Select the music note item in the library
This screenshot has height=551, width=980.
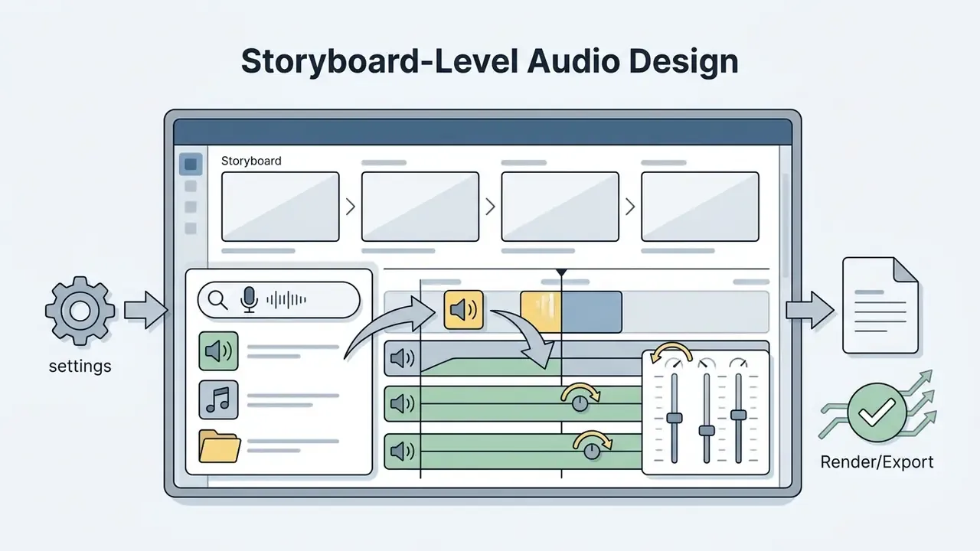[218, 399]
